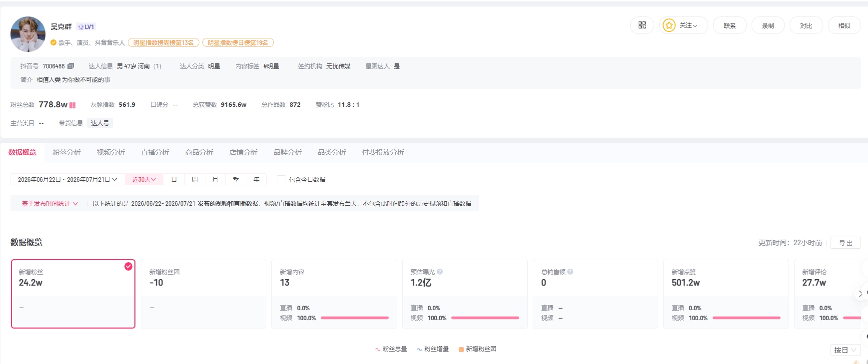
Task: Click the star follow icon
Action: (669, 25)
